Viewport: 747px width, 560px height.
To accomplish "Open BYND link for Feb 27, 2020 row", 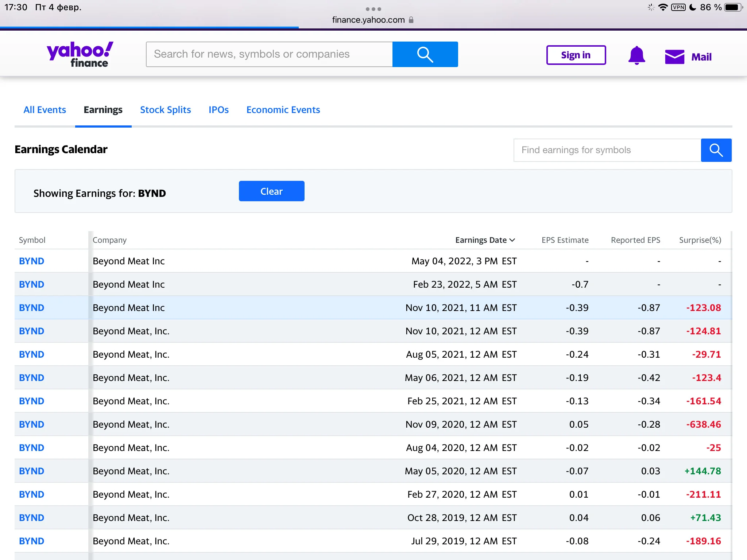I will (x=31, y=494).
